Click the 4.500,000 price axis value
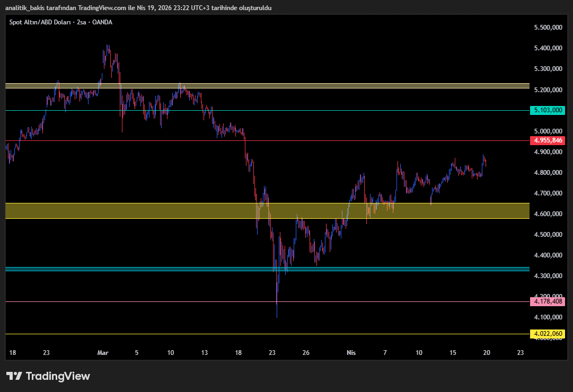The image size is (573, 392). (x=548, y=235)
